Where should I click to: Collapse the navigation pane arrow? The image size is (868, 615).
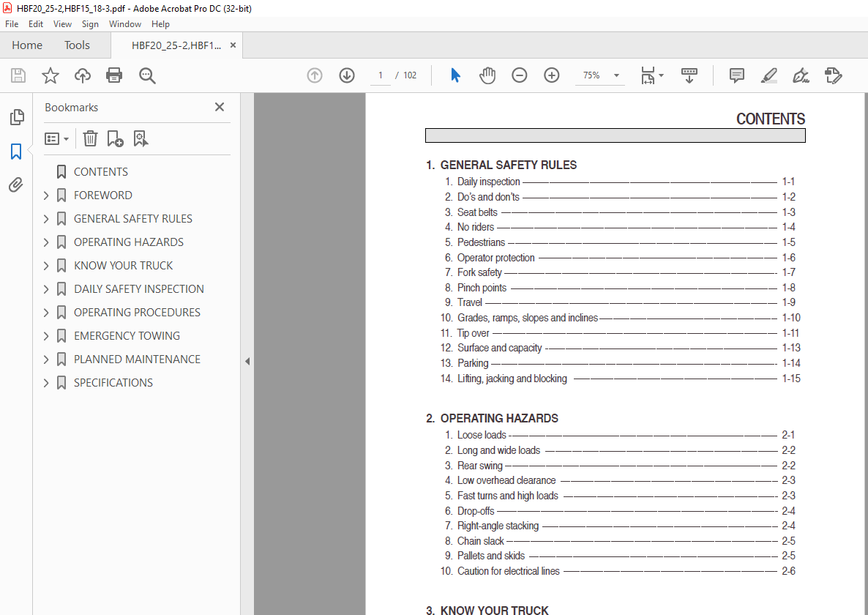(x=247, y=362)
